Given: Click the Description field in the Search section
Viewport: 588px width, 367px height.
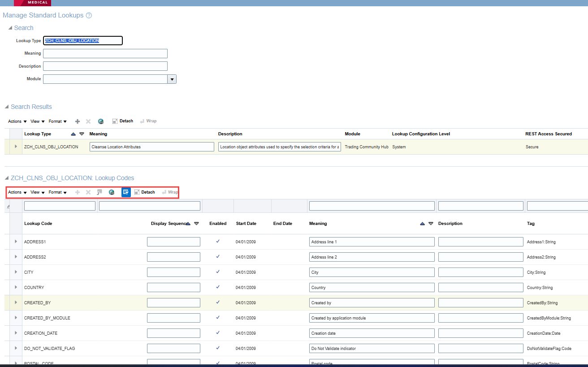Looking at the screenshot, I should click(105, 66).
